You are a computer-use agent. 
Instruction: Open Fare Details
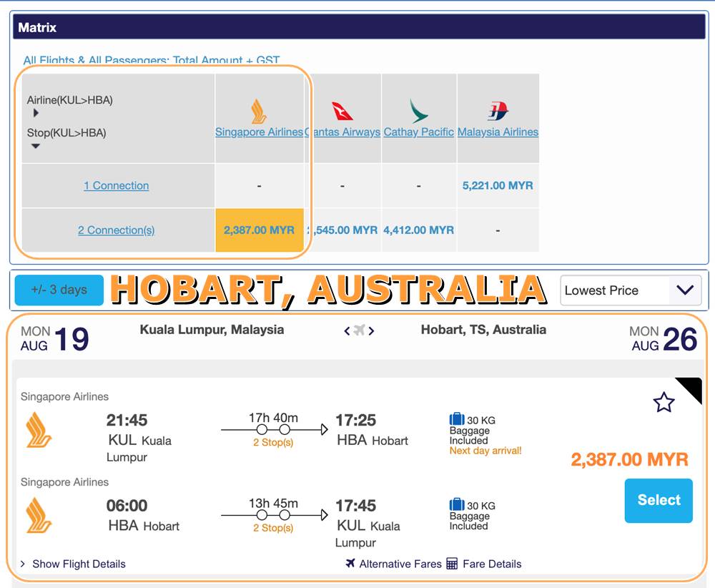coord(492,564)
